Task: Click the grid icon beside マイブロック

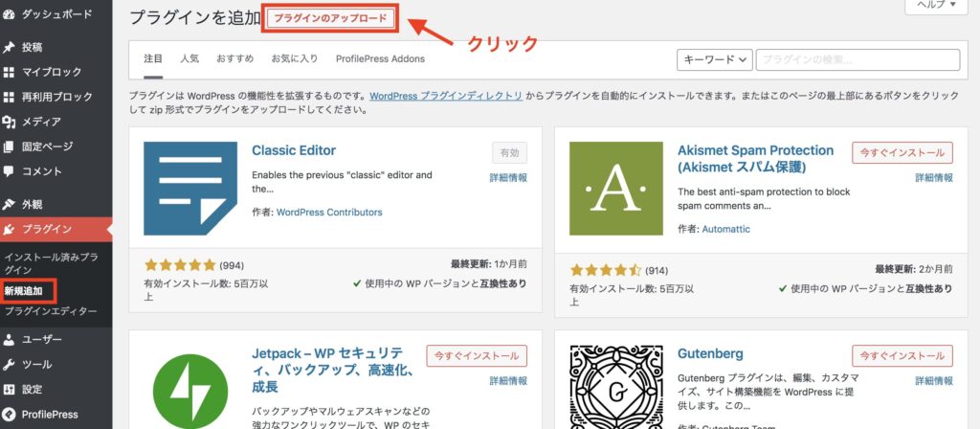Action: [9, 72]
